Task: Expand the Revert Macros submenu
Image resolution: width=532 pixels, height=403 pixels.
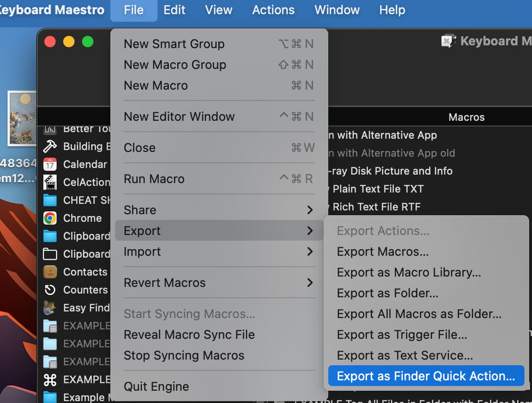Action: point(219,283)
